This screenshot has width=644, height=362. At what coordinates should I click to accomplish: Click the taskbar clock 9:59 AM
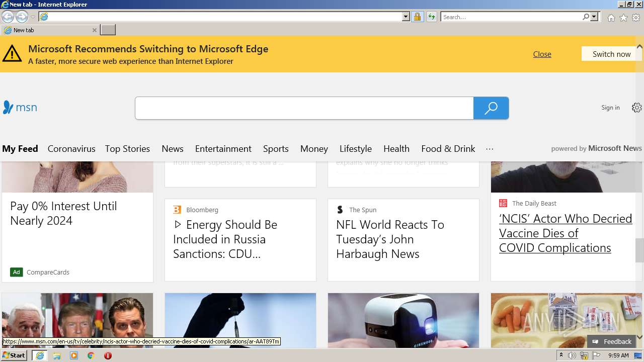tap(618, 355)
